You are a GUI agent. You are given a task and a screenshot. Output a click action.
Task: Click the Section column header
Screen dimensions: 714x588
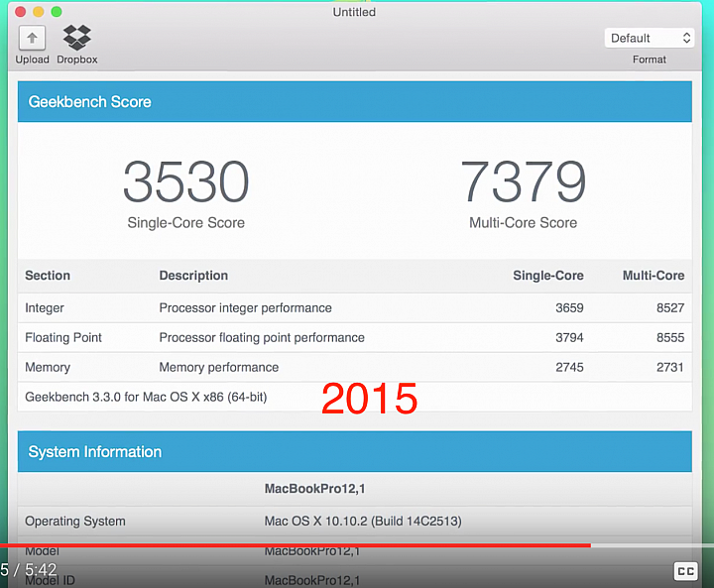pyautogui.click(x=48, y=276)
